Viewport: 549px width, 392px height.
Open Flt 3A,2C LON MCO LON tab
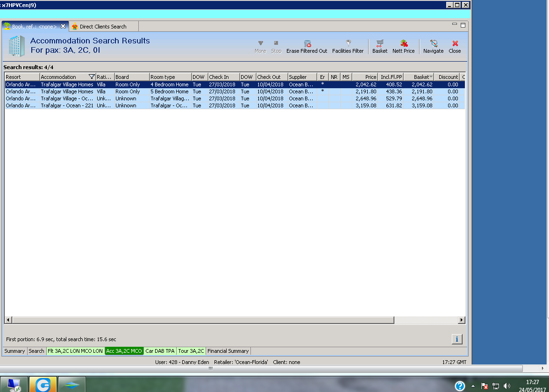75,351
